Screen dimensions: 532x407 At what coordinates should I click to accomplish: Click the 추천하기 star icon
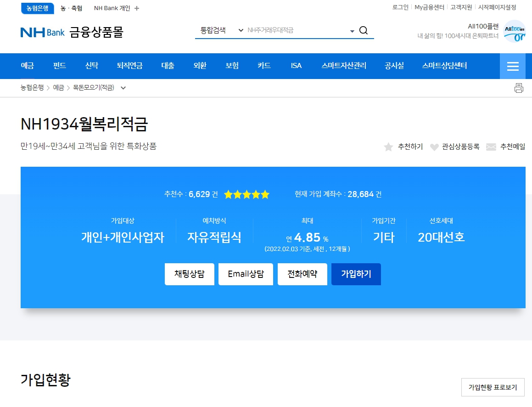[x=388, y=147]
